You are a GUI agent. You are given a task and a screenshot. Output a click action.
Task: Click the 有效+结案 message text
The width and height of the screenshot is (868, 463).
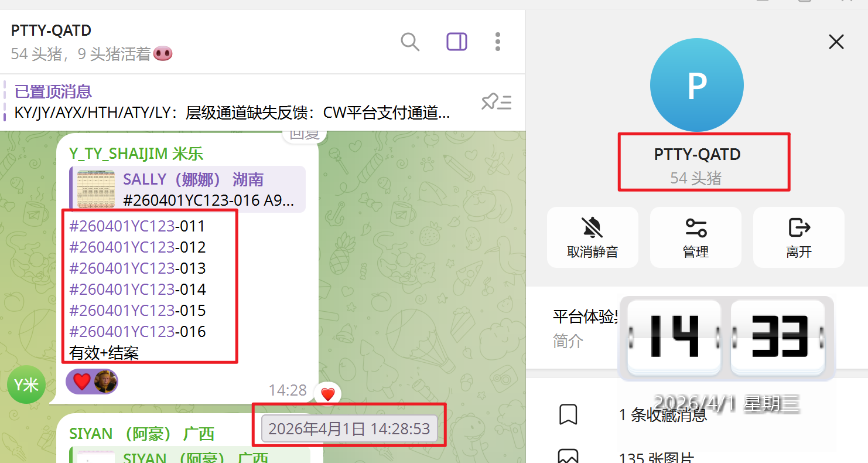click(x=104, y=353)
